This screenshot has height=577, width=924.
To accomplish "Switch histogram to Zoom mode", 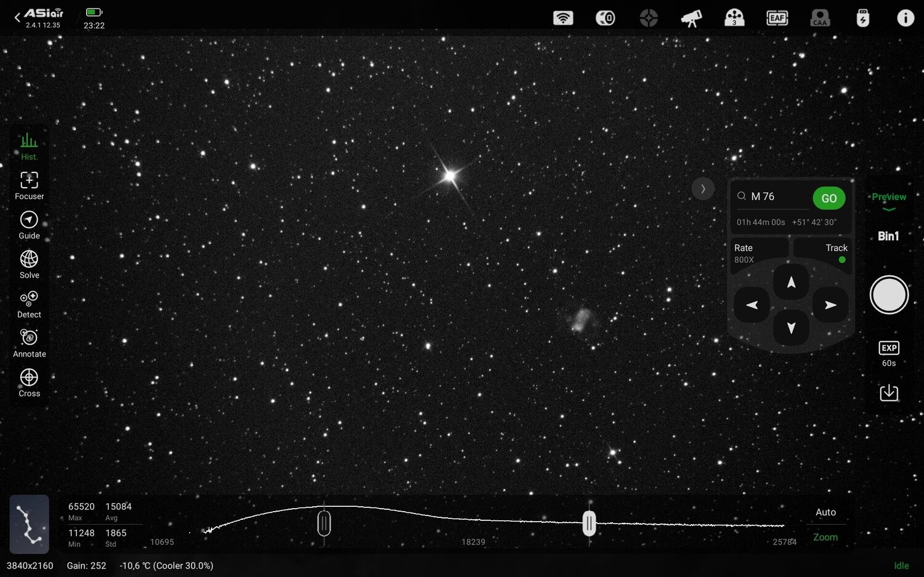I will click(x=825, y=537).
